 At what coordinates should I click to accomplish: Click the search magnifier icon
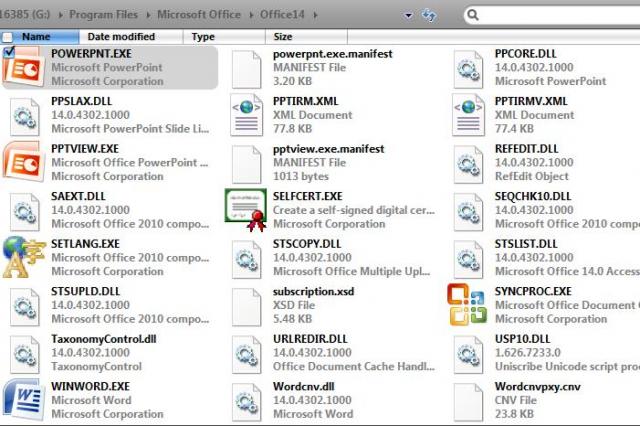(x=473, y=15)
